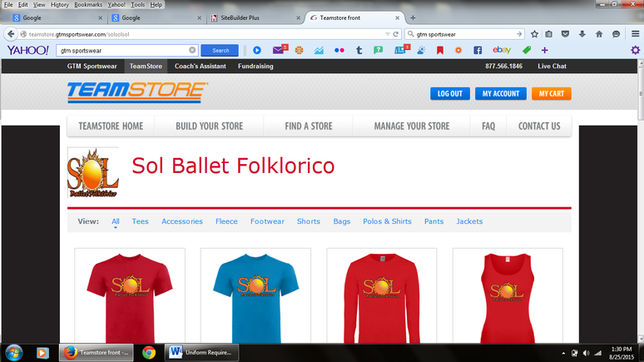Open MY CART

551,94
